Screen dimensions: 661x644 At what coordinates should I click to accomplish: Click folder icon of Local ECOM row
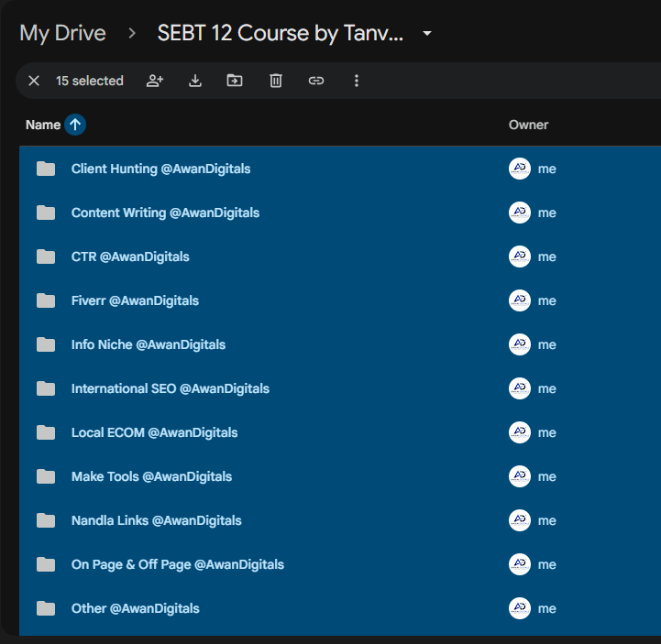click(x=46, y=432)
